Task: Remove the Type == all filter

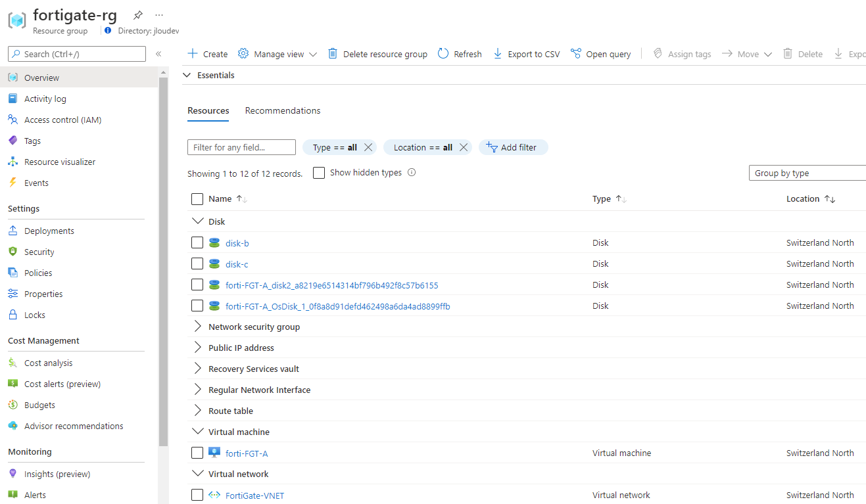Action: (x=368, y=147)
